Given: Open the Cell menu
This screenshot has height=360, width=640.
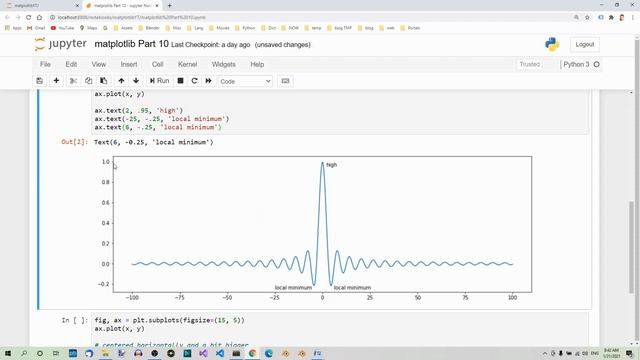Looking at the screenshot, I should click(x=158, y=64).
